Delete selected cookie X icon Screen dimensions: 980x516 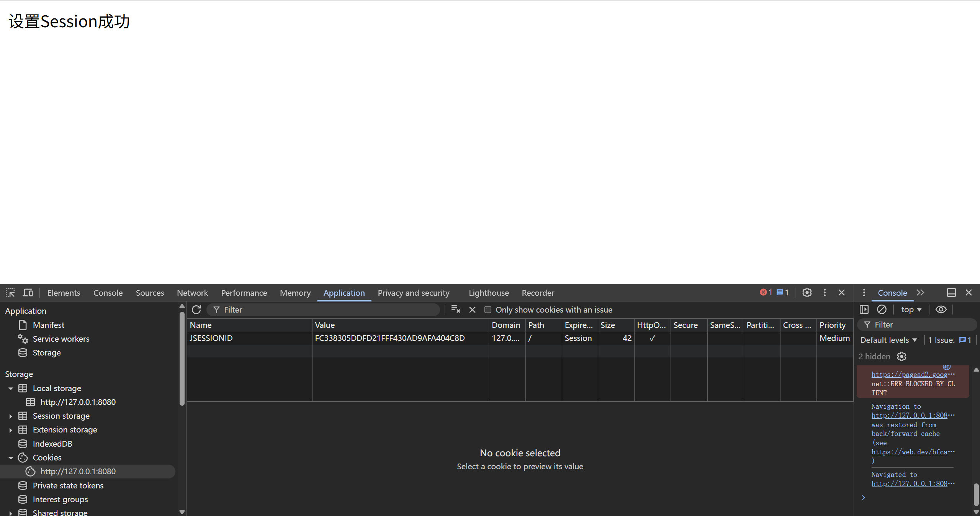[472, 310]
